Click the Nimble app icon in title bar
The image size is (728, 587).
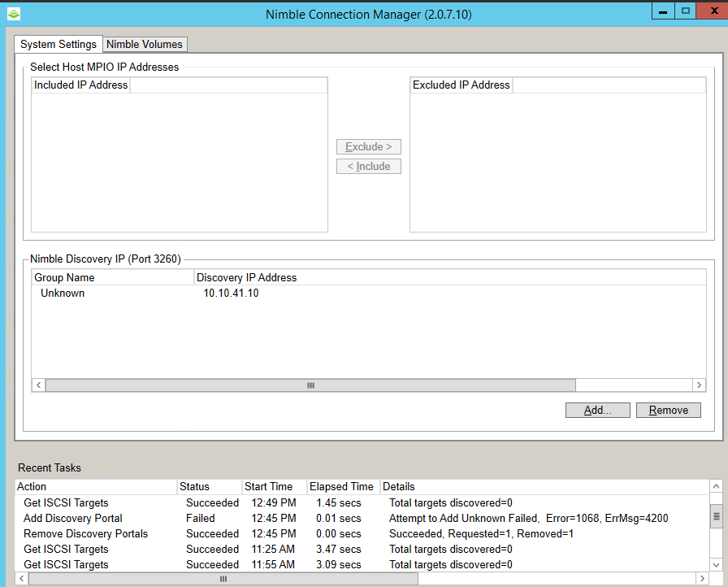coord(14,14)
